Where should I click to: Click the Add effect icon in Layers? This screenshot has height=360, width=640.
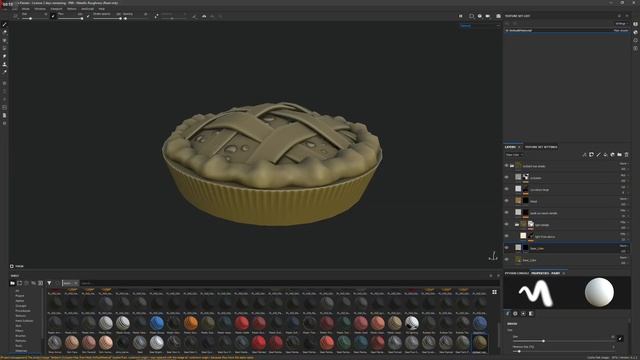coord(584,155)
